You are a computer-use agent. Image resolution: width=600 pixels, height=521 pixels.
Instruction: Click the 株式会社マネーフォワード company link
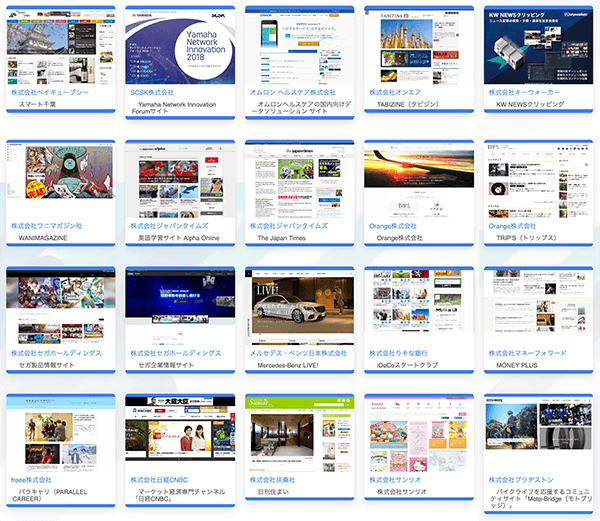528,353
